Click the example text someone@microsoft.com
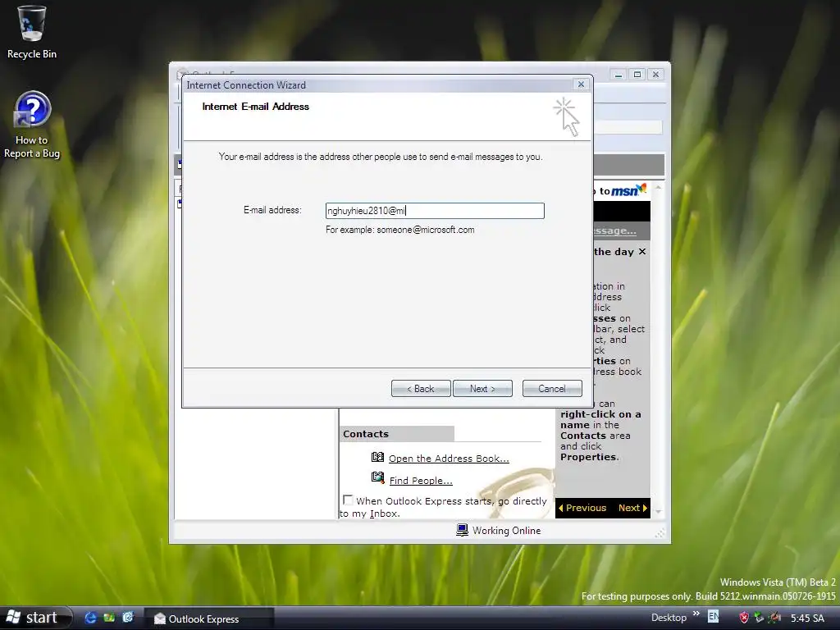The height and width of the screenshot is (630, 840). (426, 230)
